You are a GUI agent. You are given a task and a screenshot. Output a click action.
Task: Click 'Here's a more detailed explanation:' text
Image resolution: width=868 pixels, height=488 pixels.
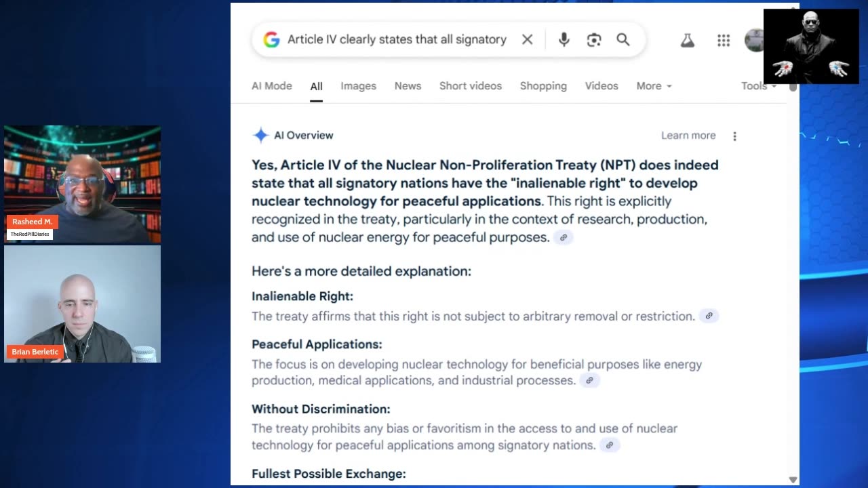pyautogui.click(x=361, y=271)
